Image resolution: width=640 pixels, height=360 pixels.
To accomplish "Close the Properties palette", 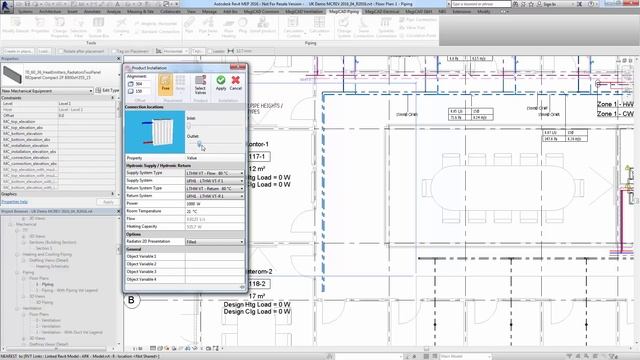I will pos(119,59).
